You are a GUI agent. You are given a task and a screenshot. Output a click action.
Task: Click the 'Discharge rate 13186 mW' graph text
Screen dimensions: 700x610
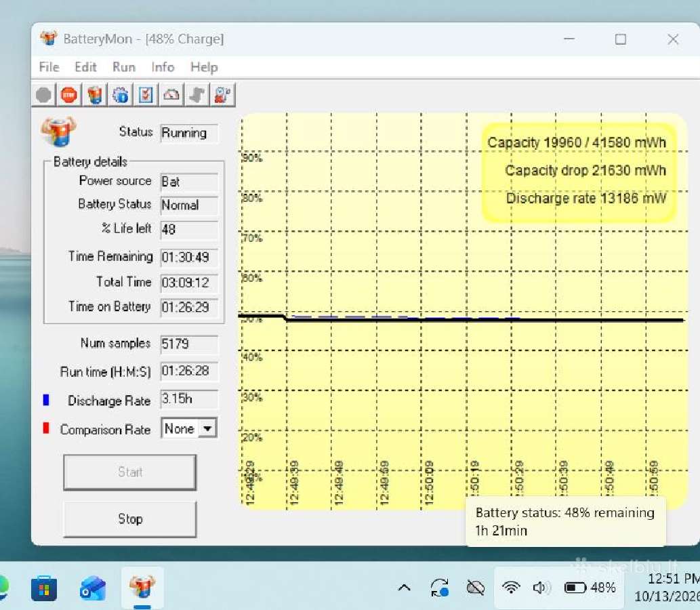(x=586, y=198)
